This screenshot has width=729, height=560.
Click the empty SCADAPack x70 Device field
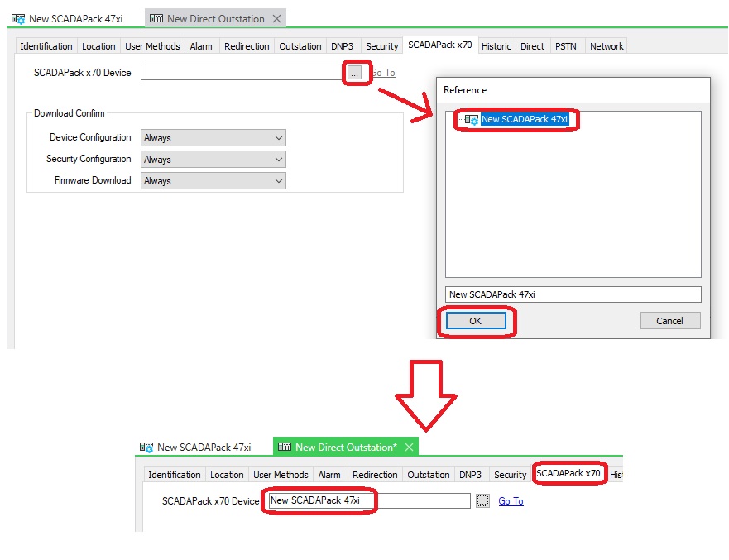(x=243, y=73)
